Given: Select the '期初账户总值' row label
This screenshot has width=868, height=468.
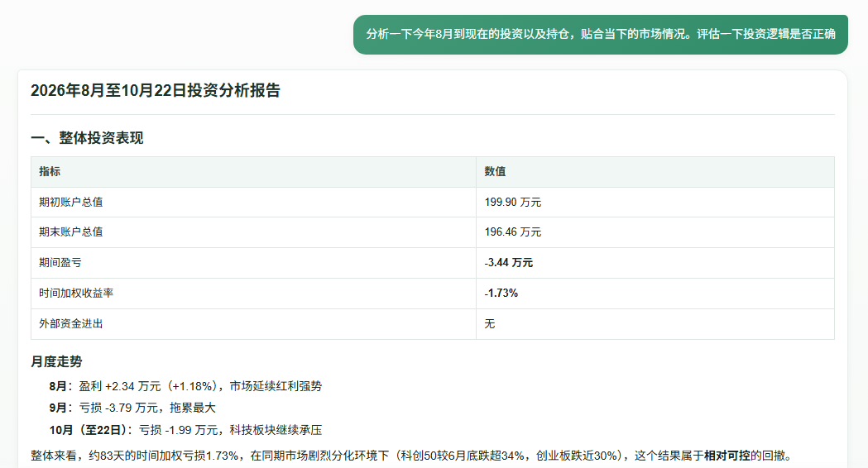Looking at the screenshot, I should pos(71,202).
